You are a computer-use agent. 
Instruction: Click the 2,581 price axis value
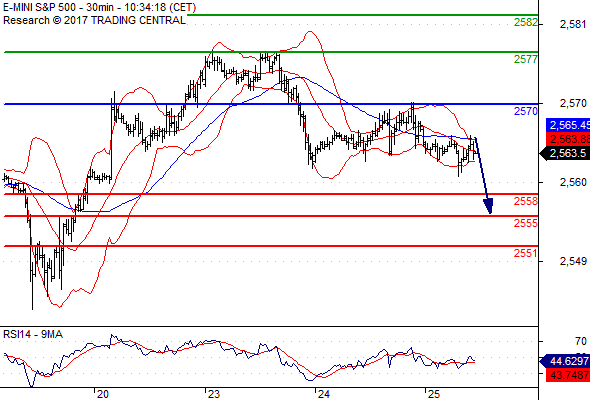point(573,24)
